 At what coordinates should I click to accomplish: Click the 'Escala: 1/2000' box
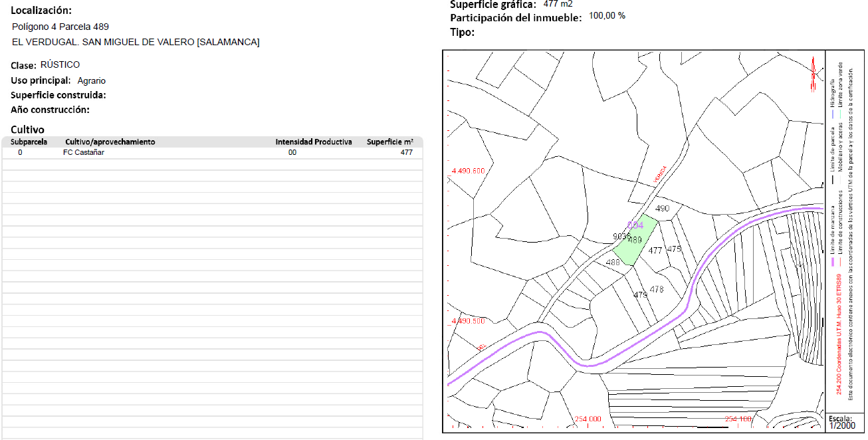[x=842, y=422]
